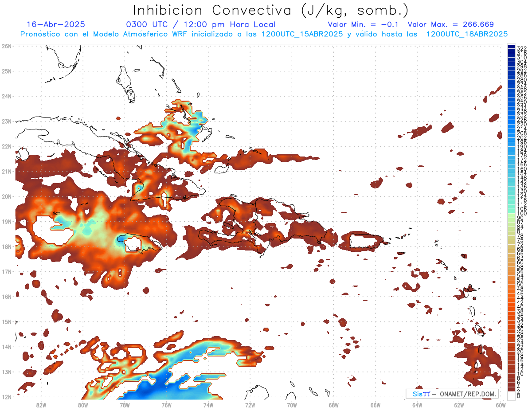This screenshot has height=411, width=532.
Task: Click the 'Valor Min. = -0.1' readout
Action: [x=363, y=24]
